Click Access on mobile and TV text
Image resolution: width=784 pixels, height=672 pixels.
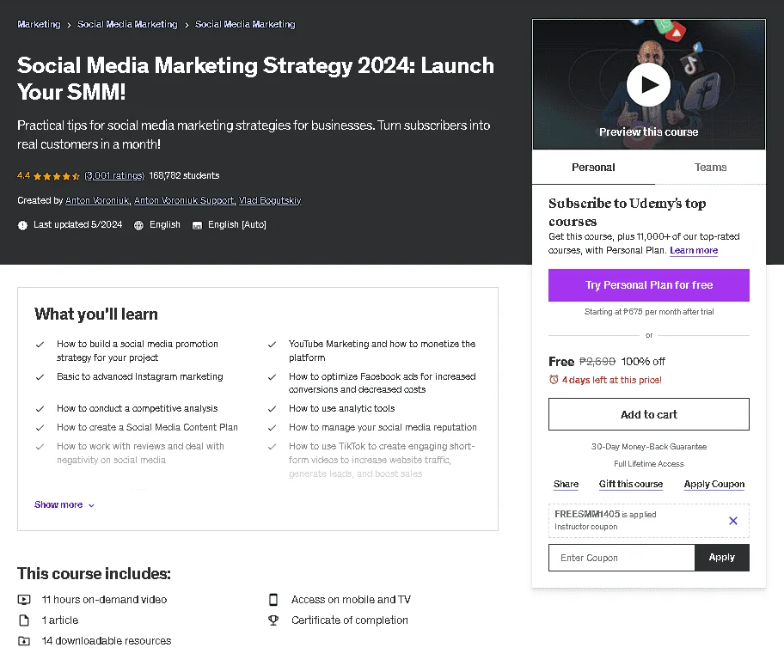[351, 599]
